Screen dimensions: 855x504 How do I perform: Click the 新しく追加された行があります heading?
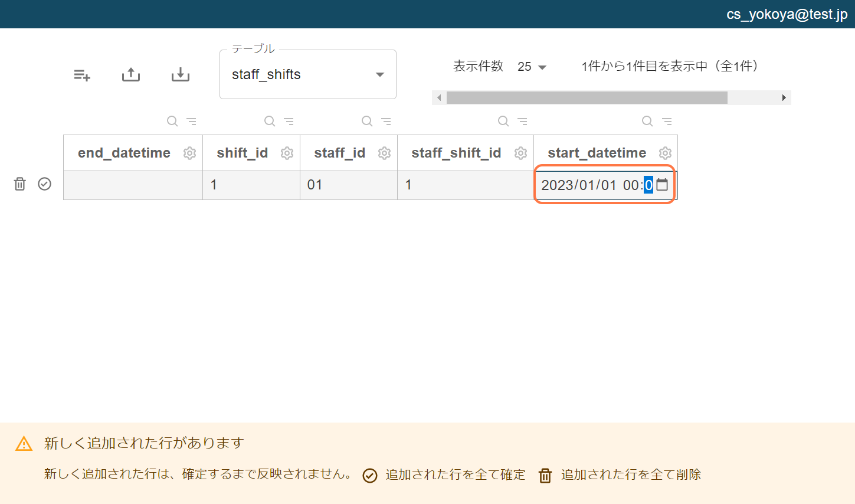tap(144, 443)
